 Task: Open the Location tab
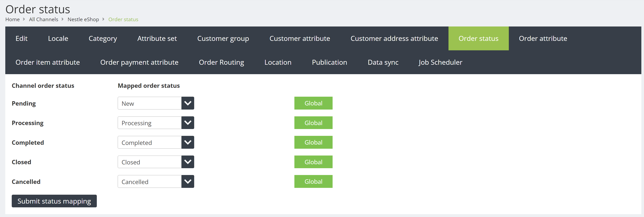coord(278,62)
